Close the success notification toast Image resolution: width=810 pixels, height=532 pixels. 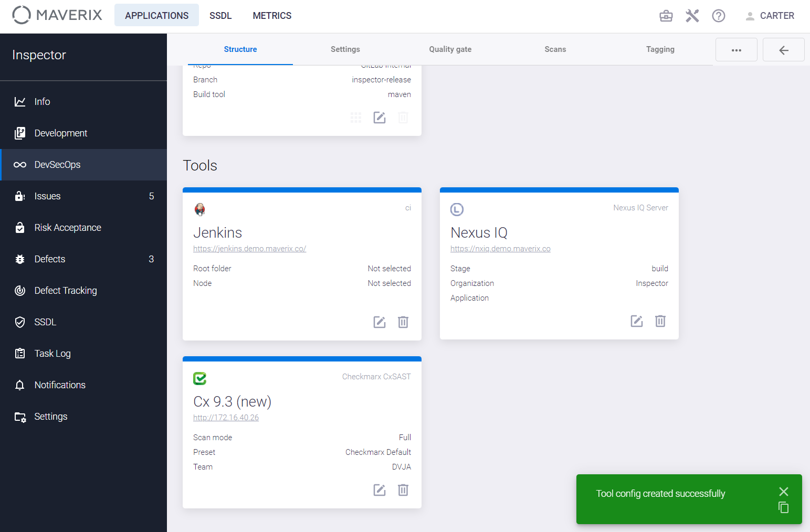click(784, 492)
